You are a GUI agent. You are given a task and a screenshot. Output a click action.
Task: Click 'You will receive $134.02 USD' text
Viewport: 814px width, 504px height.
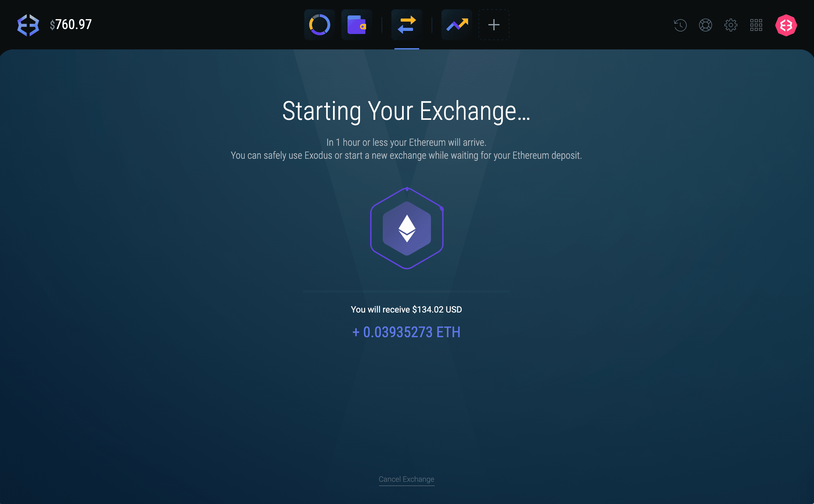pos(406,309)
